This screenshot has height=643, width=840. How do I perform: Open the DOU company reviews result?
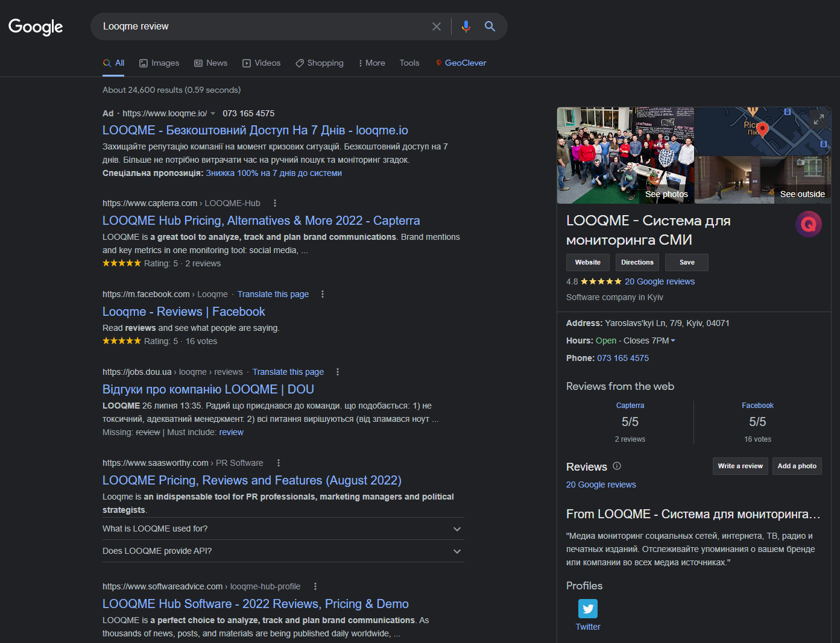coord(208,389)
